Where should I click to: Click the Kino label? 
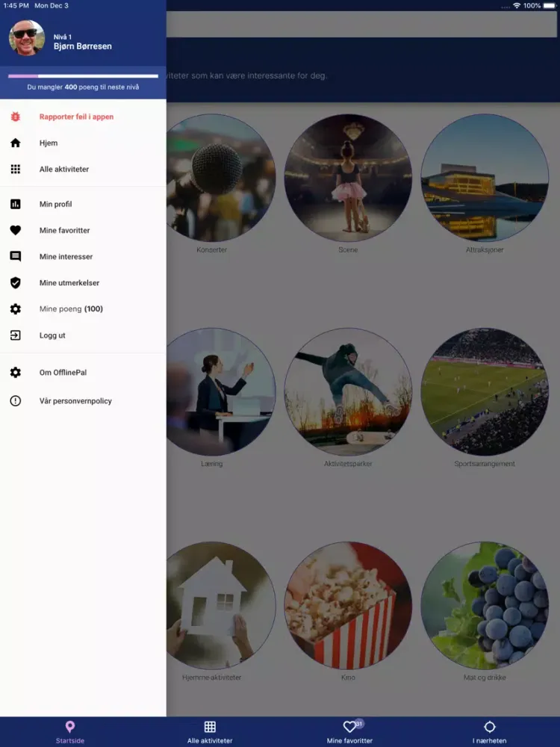pos(348,678)
